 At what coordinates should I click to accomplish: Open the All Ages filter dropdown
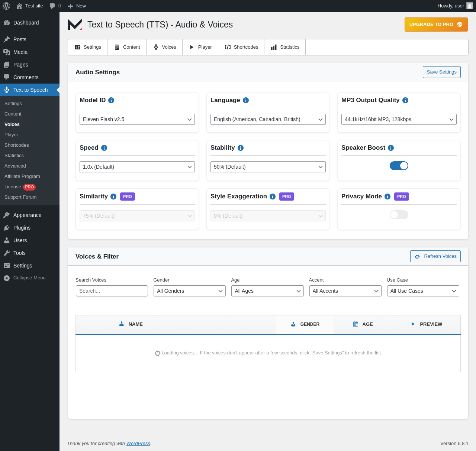tap(267, 291)
